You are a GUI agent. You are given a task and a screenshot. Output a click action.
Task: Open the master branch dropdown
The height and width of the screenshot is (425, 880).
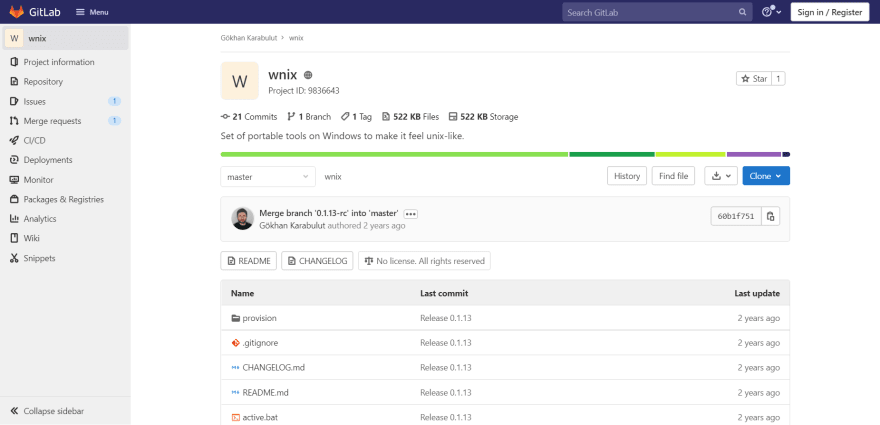click(268, 176)
